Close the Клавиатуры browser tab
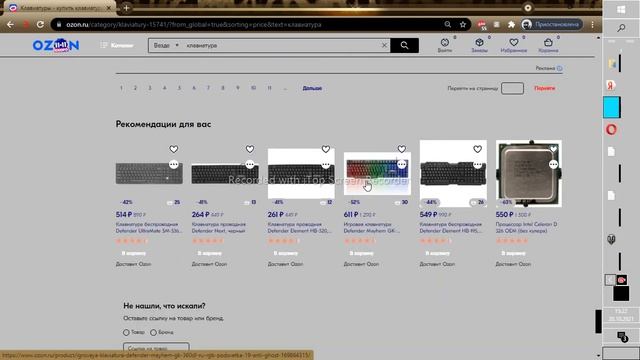The height and width of the screenshot is (360, 640). pos(109,8)
